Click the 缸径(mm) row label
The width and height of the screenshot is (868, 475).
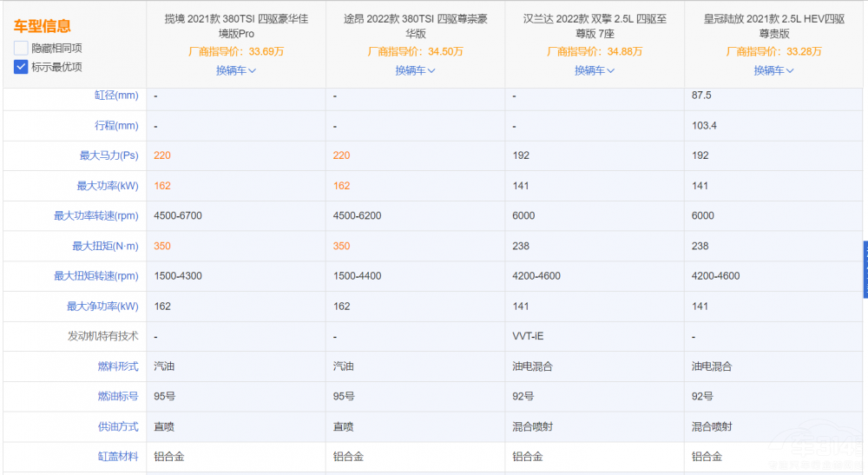pos(115,96)
